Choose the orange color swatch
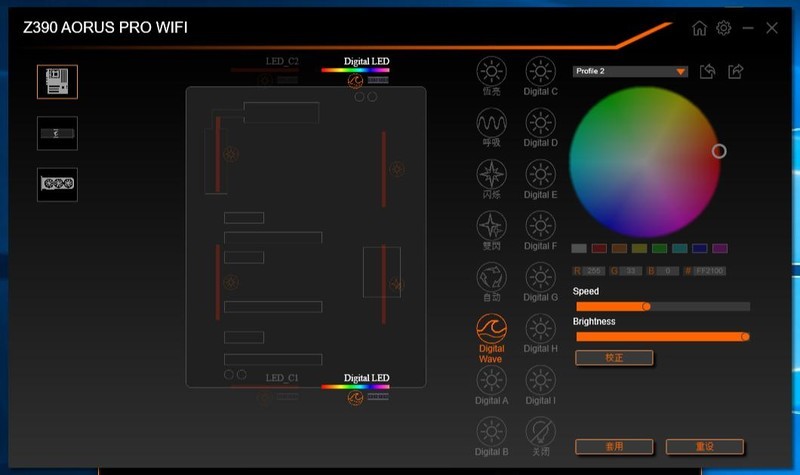The height and width of the screenshot is (475, 800). [x=619, y=248]
